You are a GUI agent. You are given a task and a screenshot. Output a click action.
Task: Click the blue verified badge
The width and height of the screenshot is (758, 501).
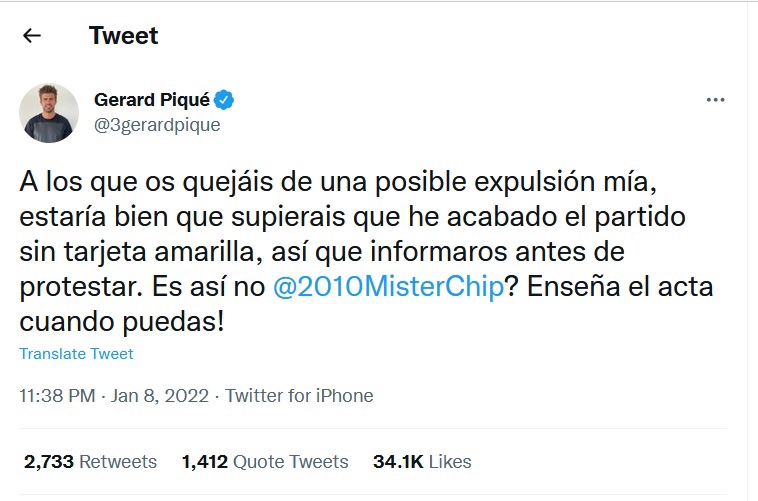227,100
